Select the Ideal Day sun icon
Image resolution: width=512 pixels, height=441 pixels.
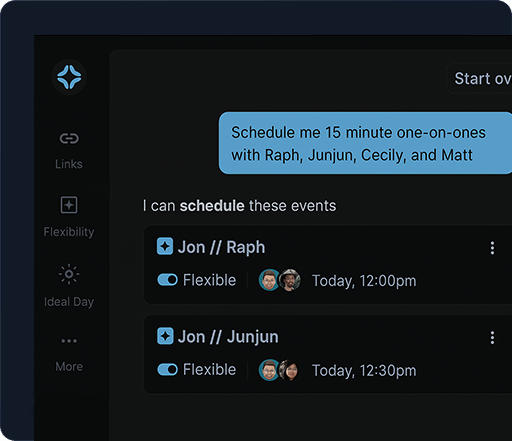pos(69,274)
